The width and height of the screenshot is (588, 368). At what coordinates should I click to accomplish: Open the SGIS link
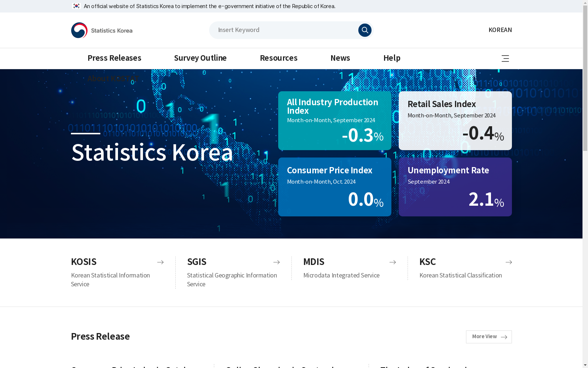click(x=197, y=262)
